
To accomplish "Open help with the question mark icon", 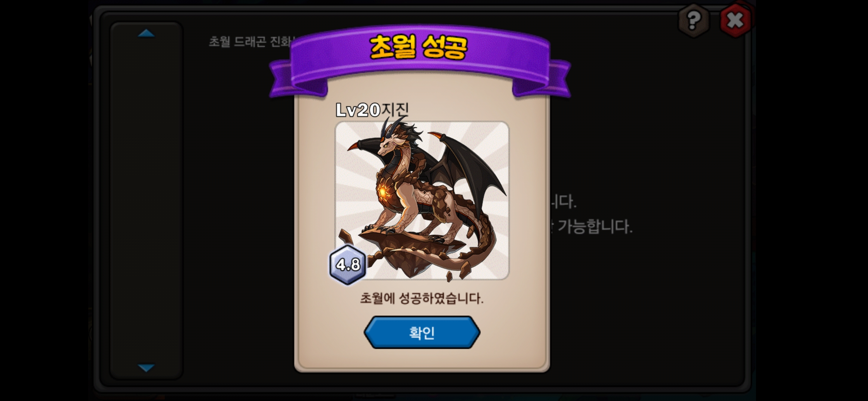I will point(693,20).
